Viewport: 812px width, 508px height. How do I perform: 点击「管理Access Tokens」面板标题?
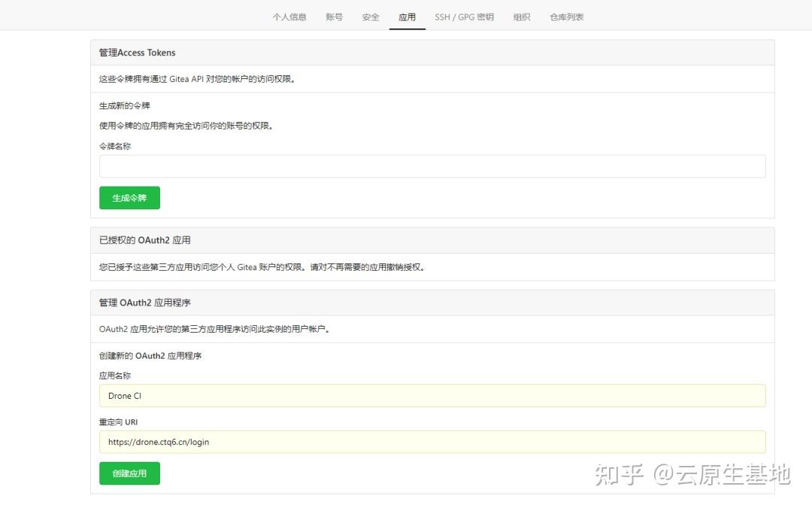(x=137, y=52)
